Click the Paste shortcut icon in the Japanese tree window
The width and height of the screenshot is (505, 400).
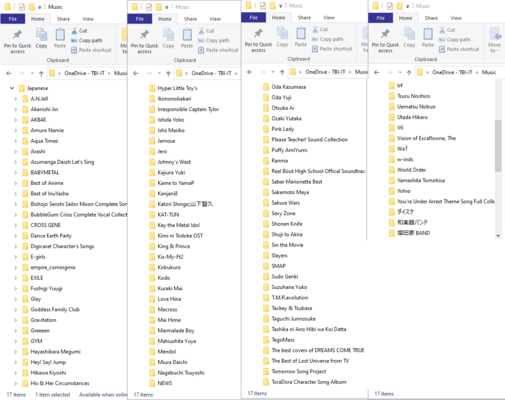tap(74, 50)
